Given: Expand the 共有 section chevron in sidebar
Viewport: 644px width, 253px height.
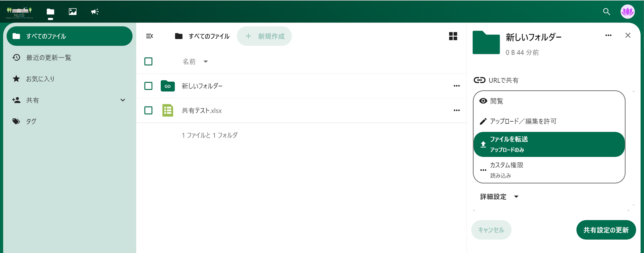Looking at the screenshot, I should (123, 100).
